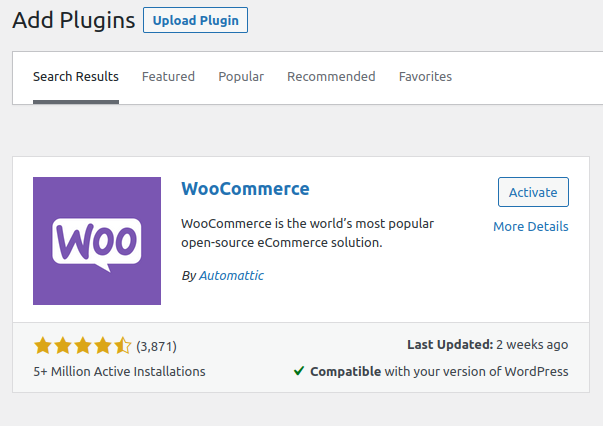Viewport: 603px width, 426px height.
Task: Switch to the Search Results tab
Action: point(76,77)
